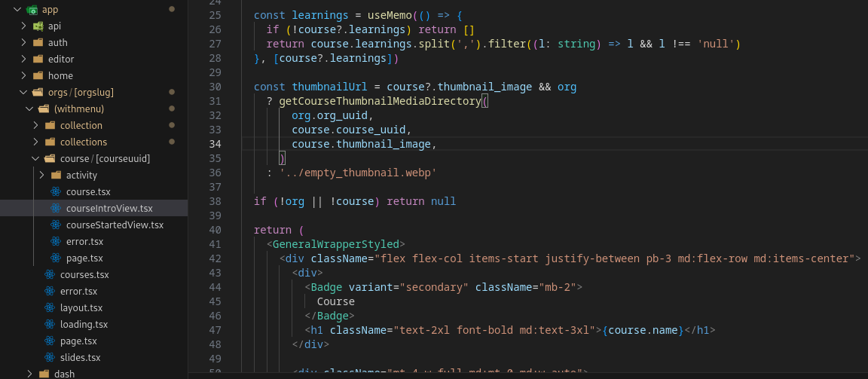Click the React icon beside courseStartedView.tsx
Viewport: 868px width, 379px height.
pyautogui.click(x=56, y=225)
